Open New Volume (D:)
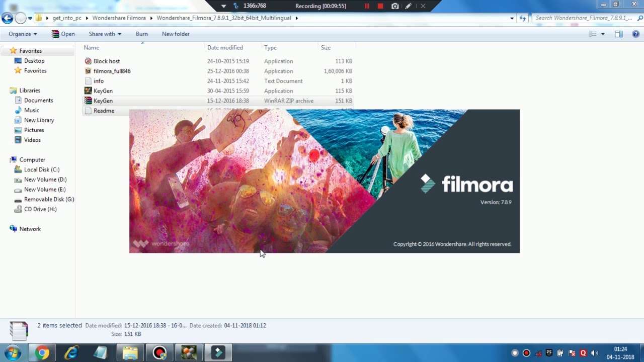The width and height of the screenshot is (644, 362). pyautogui.click(x=45, y=179)
